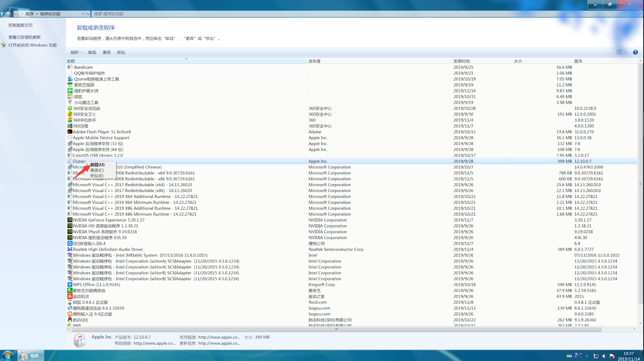This screenshot has height=361, width=644.
Task: Select the 硕鼠 0.4.8.1 正式版 row
Action: pos(352,302)
